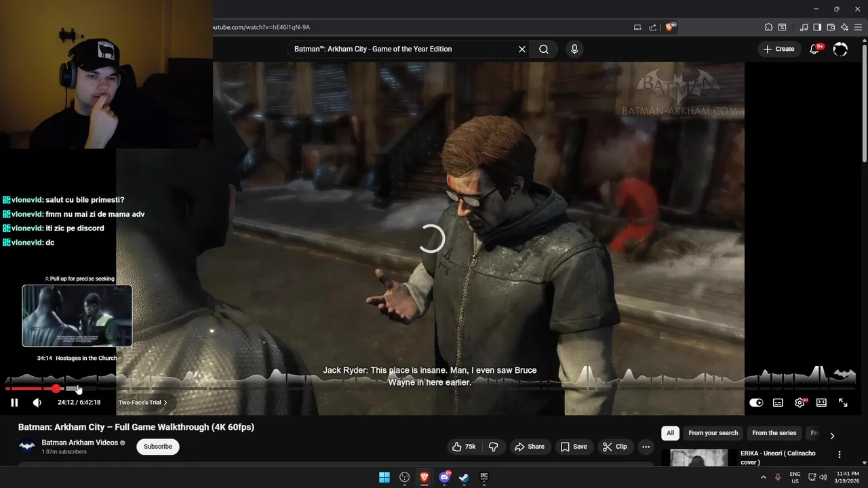Open the Create menu button
This screenshot has width=868, height=488.
pyautogui.click(x=778, y=49)
